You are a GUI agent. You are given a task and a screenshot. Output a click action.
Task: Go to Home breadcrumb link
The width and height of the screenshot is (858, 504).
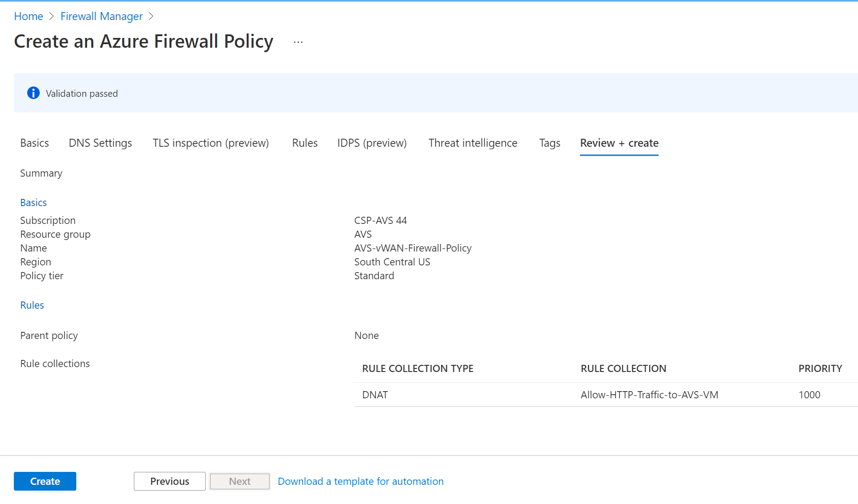(29, 16)
